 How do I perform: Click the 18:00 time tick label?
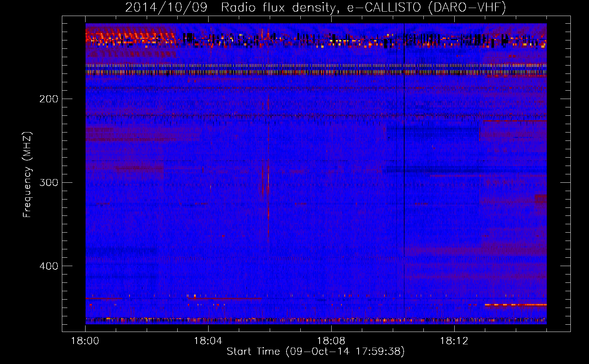coord(85,341)
